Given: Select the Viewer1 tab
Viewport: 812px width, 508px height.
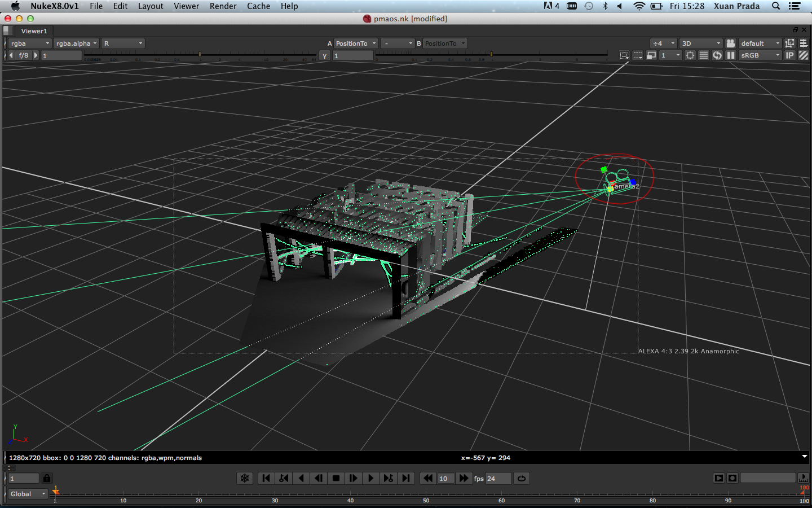Looking at the screenshot, I should pos(34,31).
